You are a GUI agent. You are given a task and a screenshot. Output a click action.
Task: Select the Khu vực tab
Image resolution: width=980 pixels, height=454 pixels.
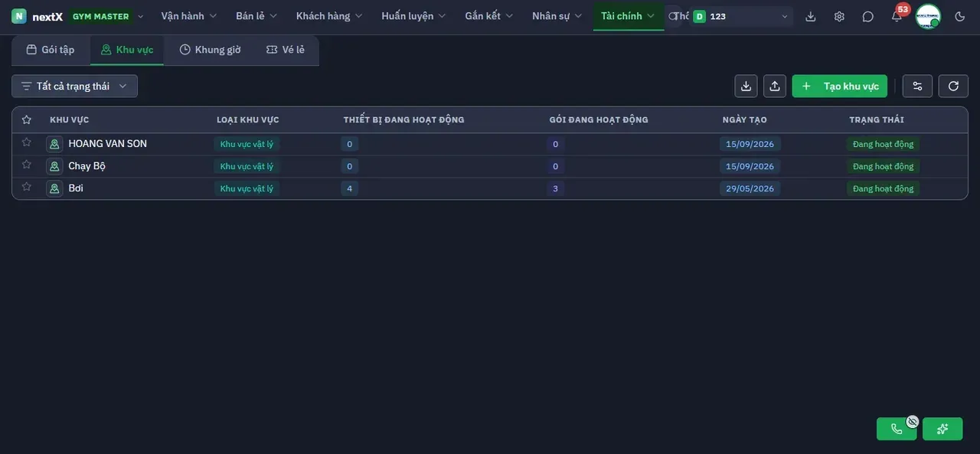(x=127, y=50)
